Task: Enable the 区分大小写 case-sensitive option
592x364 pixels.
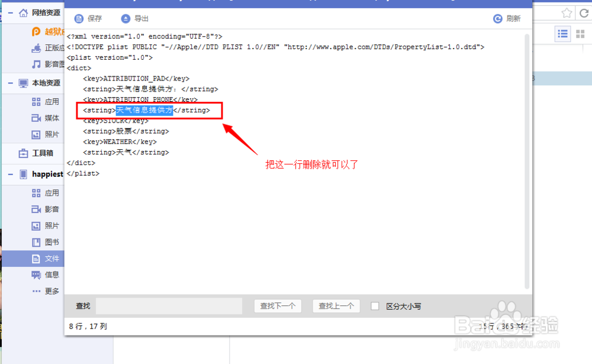Action: click(x=375, y=306)
